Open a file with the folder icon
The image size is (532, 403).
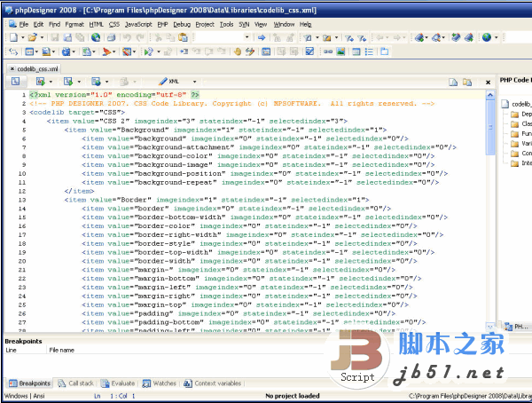(33, 37)
